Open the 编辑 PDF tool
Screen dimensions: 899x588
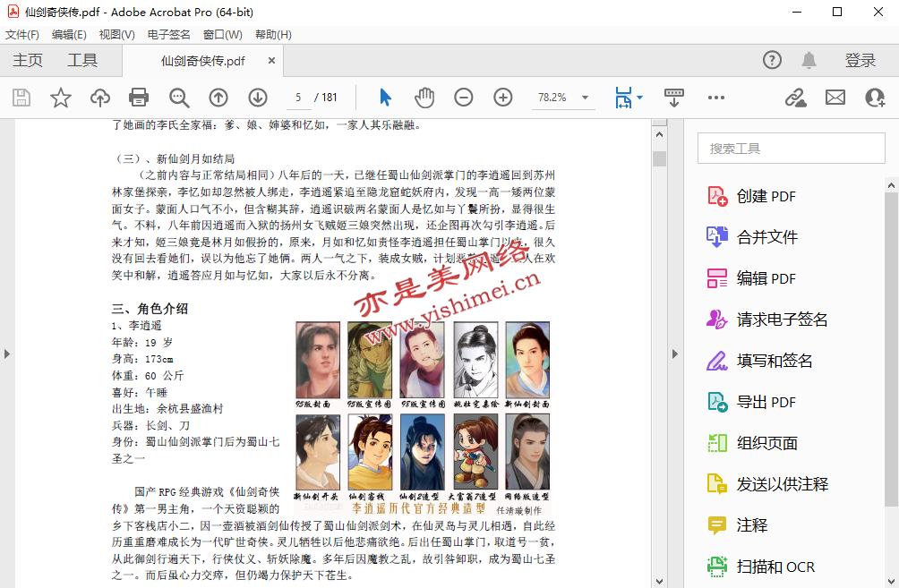pyautogui.click(x=751, y=278)
